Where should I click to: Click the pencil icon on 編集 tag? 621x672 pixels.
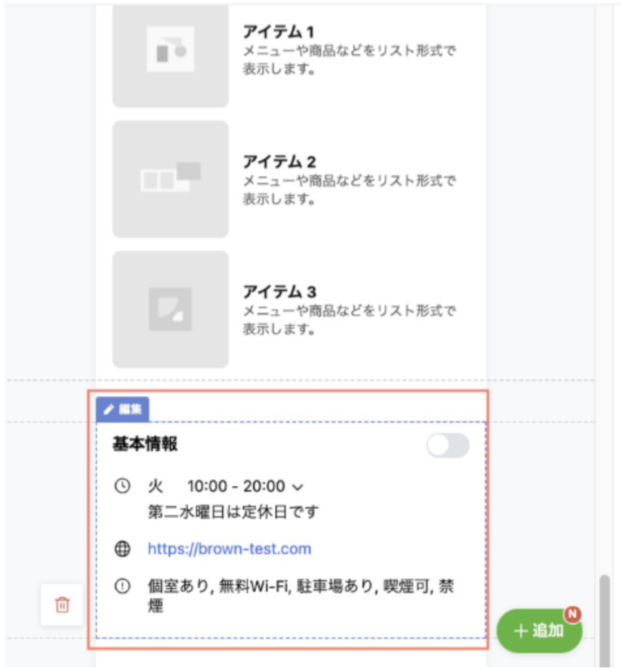[x=110, y=410]
